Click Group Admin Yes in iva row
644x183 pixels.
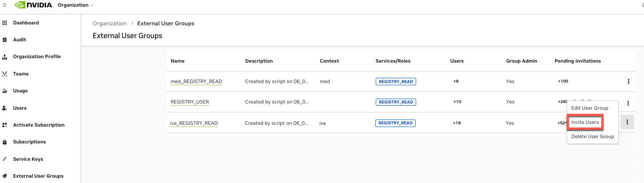(x=510, y=123)
